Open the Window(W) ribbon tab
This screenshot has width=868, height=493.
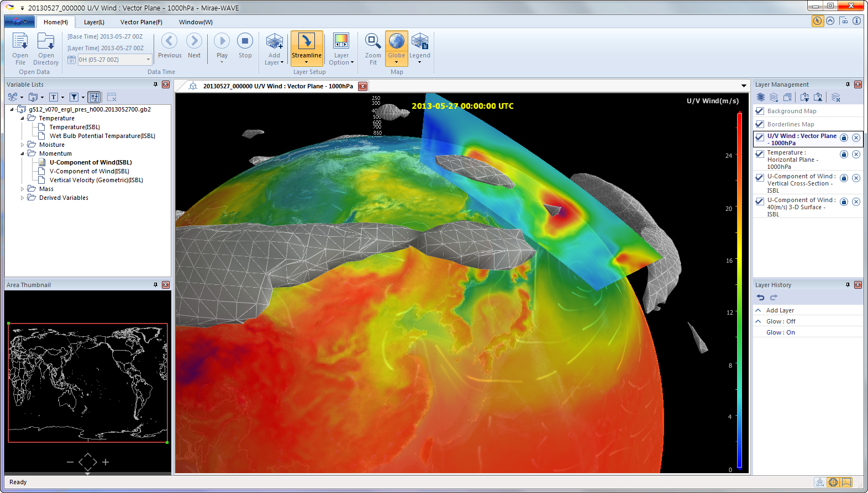point(196,22)
